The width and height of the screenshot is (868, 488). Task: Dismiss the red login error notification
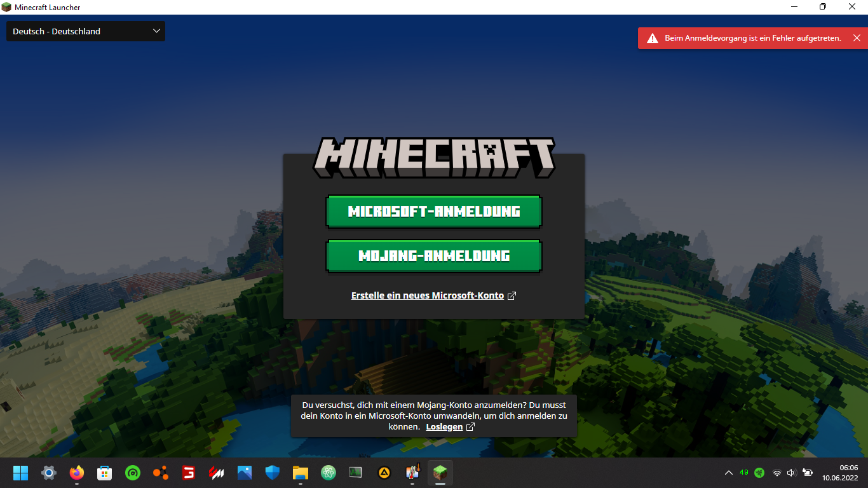857,38
